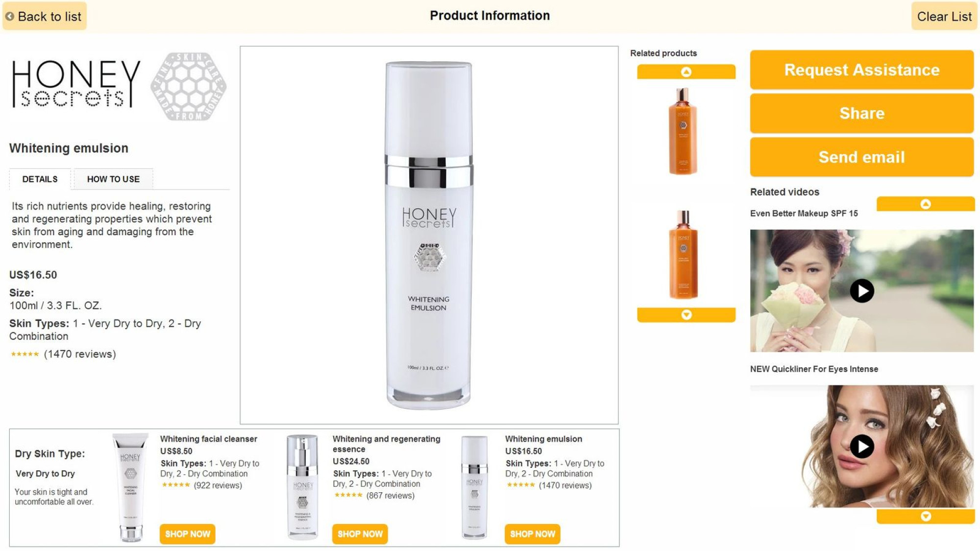
Task: Switch to the HOW TO USE tab
Action: pyautogui.click(x=113, y=179)
